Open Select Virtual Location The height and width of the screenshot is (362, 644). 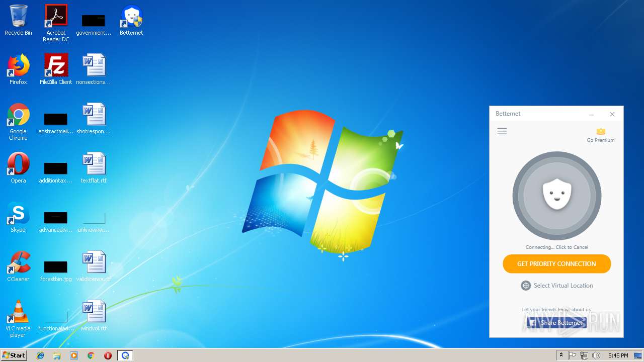coord(557,286)
